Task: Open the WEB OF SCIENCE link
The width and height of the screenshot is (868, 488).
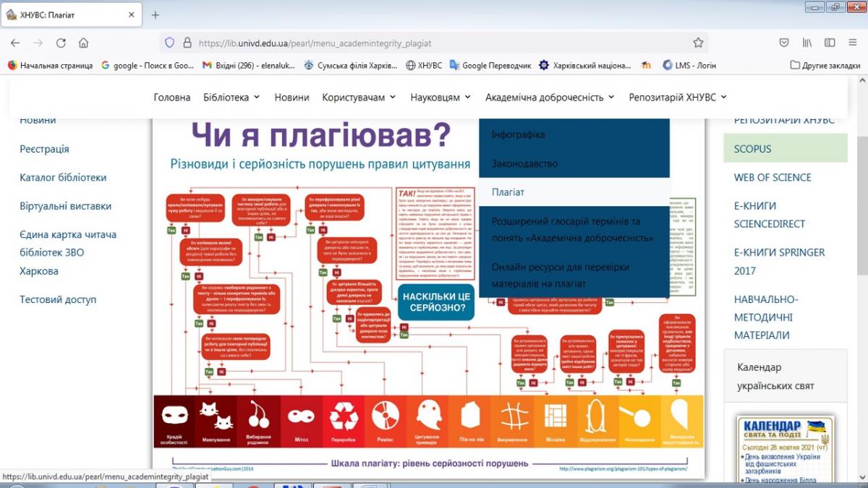Action: 773,177
